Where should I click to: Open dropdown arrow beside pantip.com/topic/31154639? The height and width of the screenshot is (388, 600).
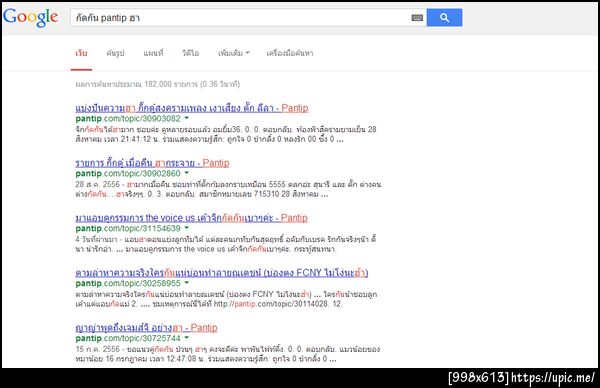(187, 228)
